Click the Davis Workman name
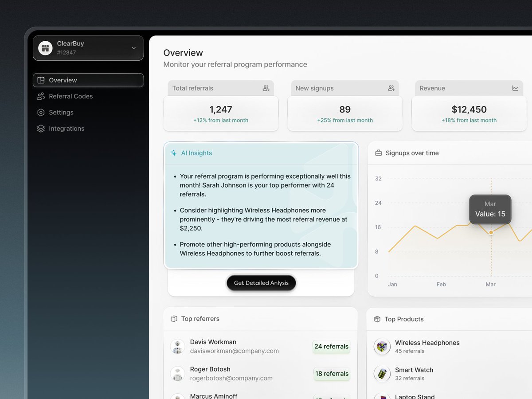This screenshot has width=532, height=399. click(x=213, y=342)
